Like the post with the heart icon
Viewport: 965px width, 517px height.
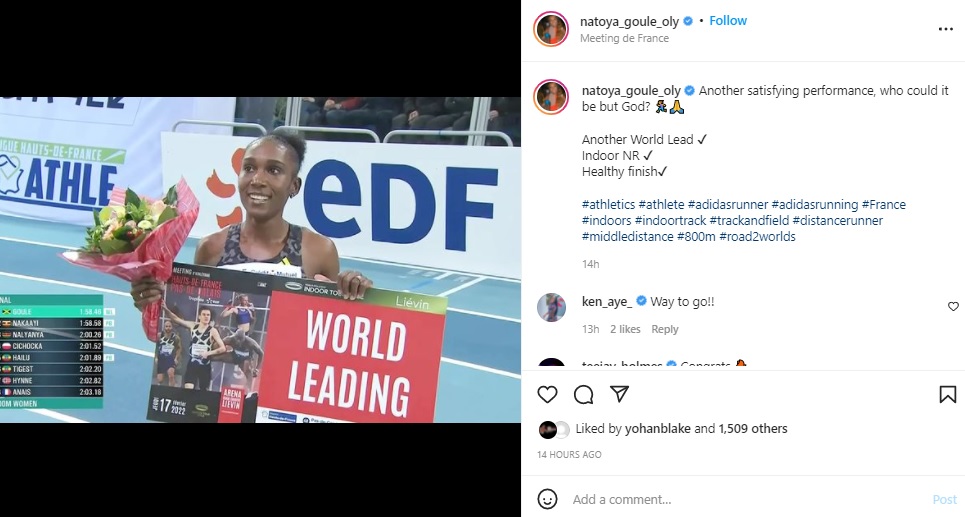tap(547, 395)
